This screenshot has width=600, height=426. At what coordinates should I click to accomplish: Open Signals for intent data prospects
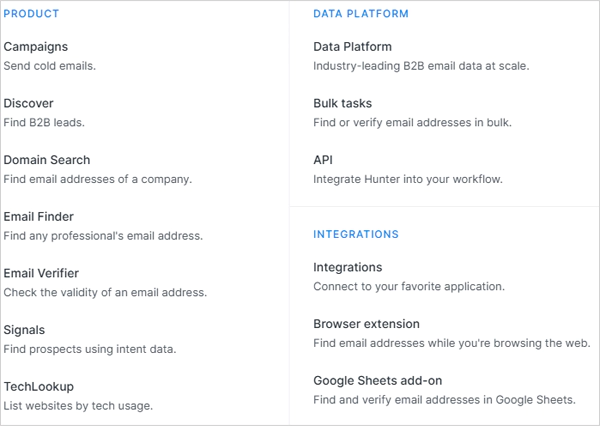(24, 330)
